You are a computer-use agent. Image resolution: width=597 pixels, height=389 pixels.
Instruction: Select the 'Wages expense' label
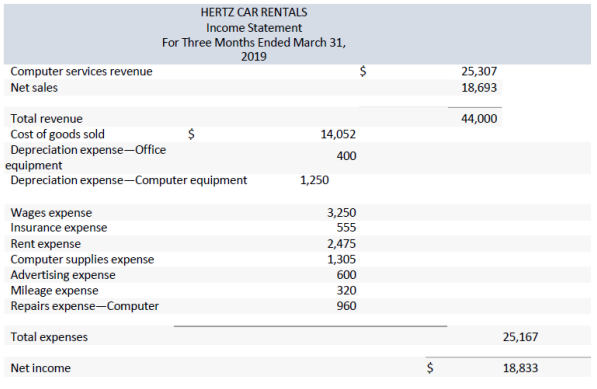pyautogui.click(x=51, y=212)
